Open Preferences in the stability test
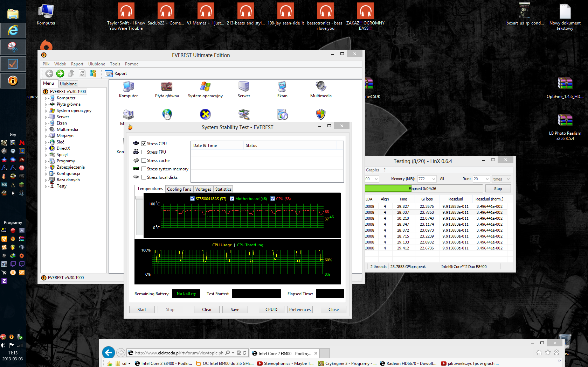The height and width of the screenshot is (367, 588). (300, 310)
